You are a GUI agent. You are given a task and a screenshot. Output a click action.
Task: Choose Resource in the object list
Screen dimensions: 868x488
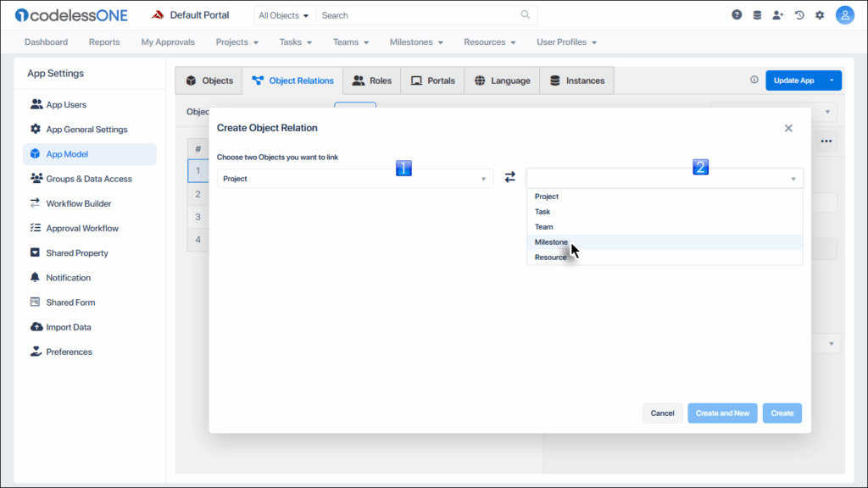point(550,258)
